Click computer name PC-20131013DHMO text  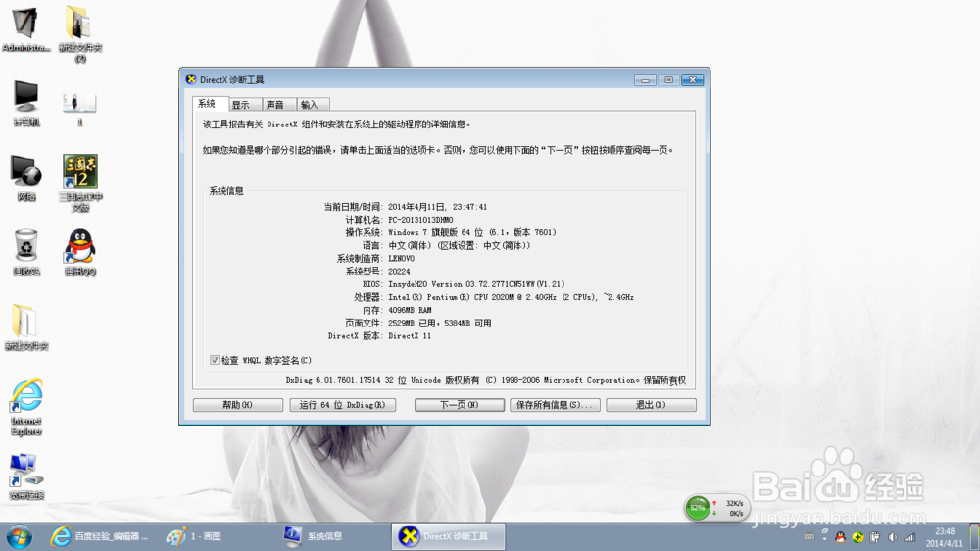tap(420, 220)
